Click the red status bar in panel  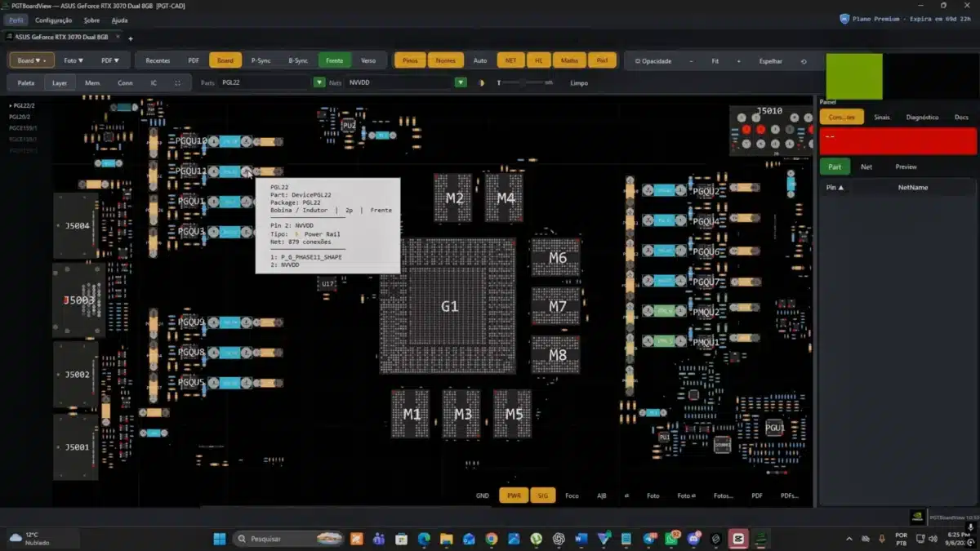pos(898,140)
